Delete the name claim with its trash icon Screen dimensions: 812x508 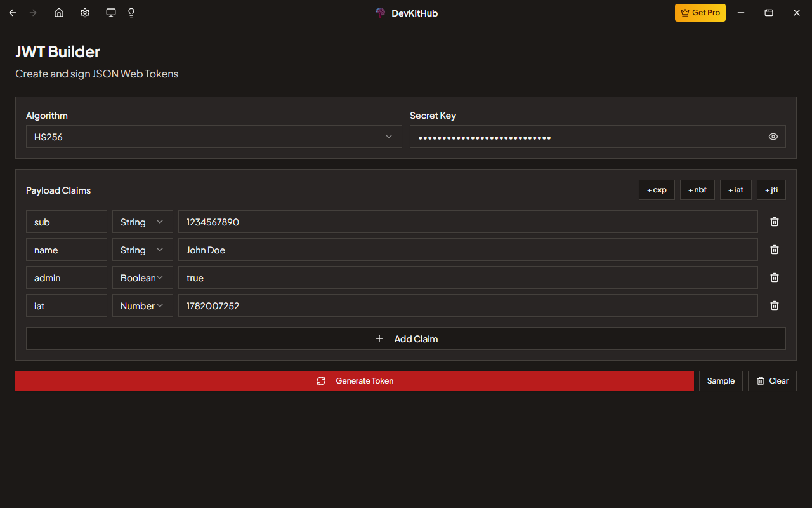775,250
